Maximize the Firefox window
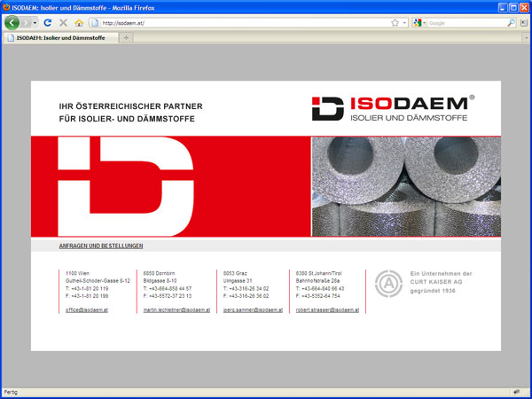The image size is (532, 399). [x=513, y=7]
